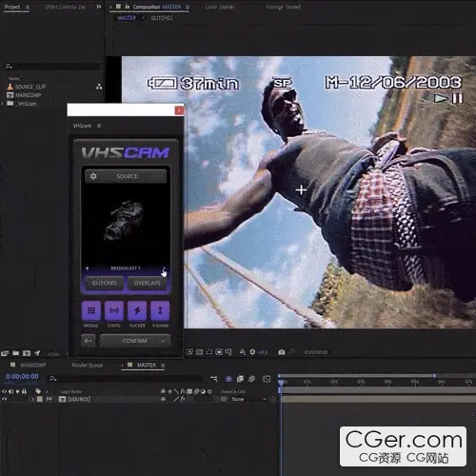Click the [SOURCE] layer label color swatch
The width and height of the screenshot is (476, 476).
(x=40, y=399)
